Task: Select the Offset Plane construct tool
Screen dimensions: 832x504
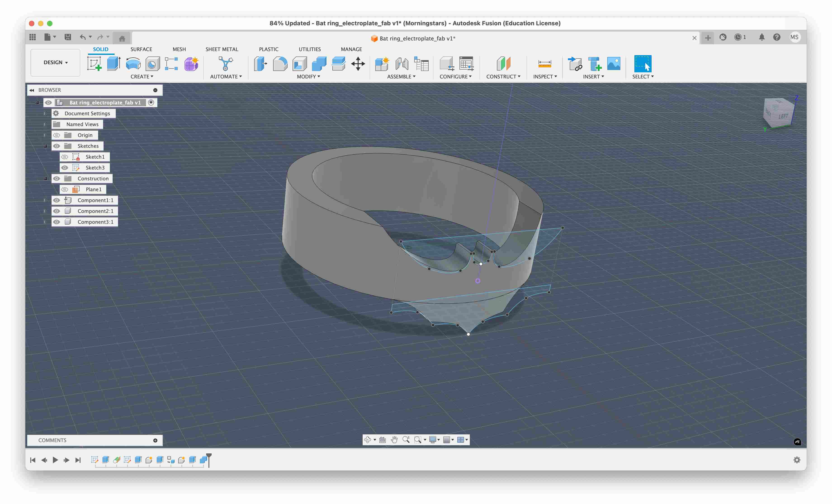Action: pyautogui.click(x=503, y=64)
